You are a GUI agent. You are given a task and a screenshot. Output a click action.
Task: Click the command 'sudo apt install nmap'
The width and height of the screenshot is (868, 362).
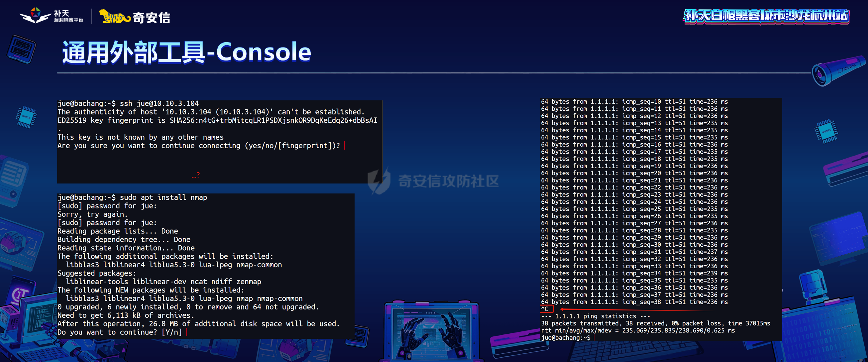[x=163, y=197]
